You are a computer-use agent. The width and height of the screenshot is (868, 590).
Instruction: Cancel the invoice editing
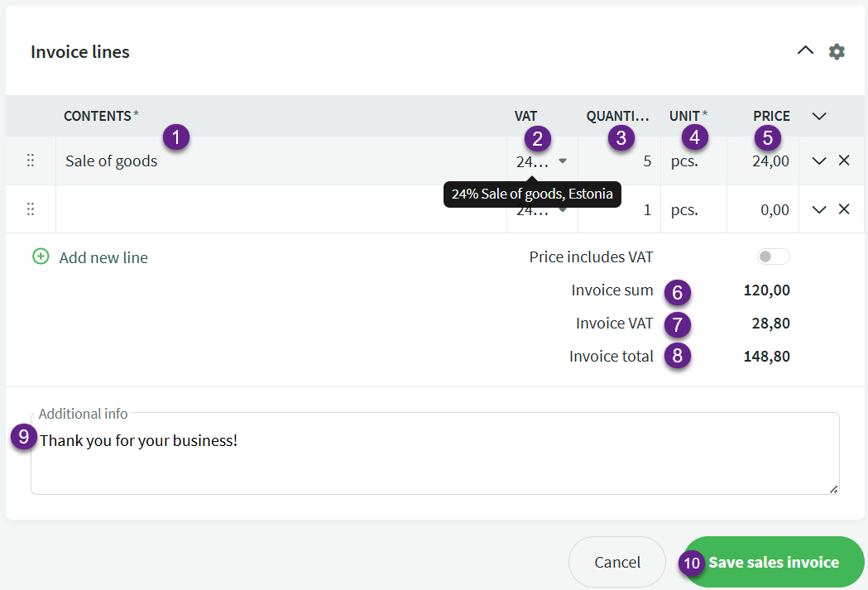[617, 563]
